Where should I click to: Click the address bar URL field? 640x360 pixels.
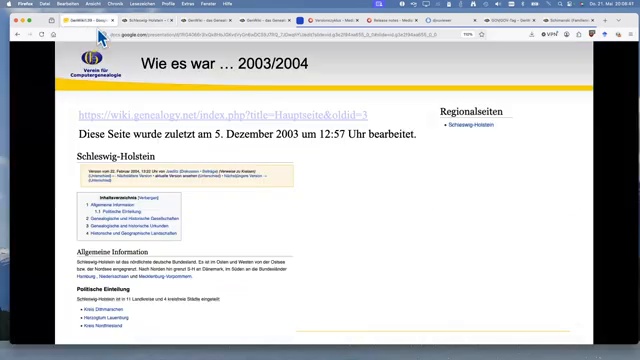pyautogui.click(x=282, y=35)
